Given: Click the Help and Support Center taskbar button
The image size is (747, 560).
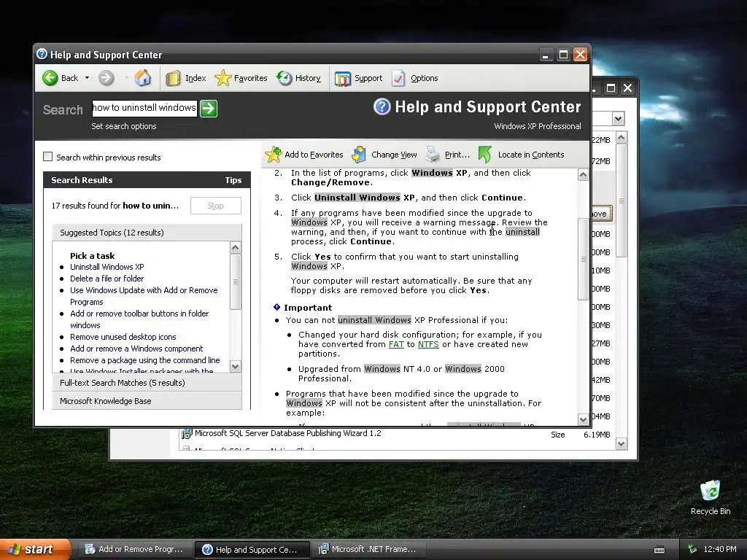Looking at the screenshot, I should click(x=252, y=549).
